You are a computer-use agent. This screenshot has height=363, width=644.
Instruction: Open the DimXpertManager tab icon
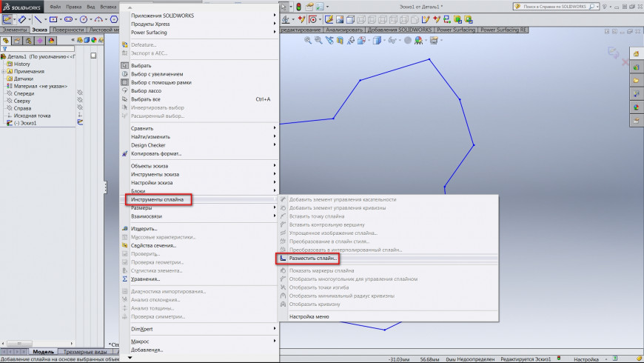coord(40,40)
